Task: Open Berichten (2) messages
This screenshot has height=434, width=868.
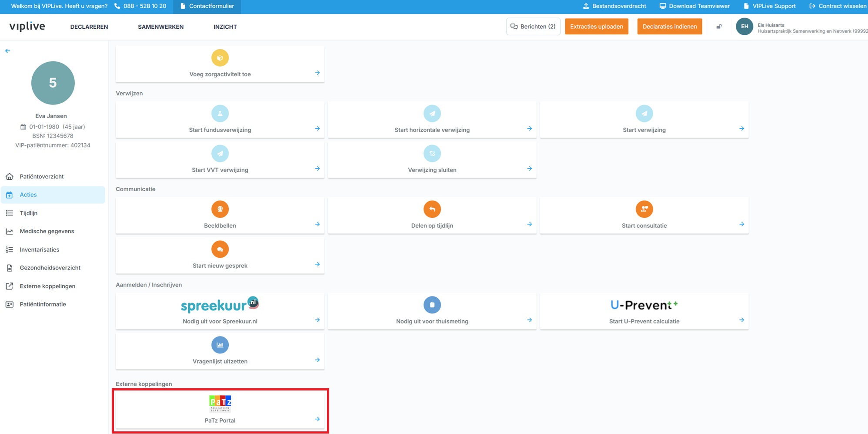Action: pos(533,27)
